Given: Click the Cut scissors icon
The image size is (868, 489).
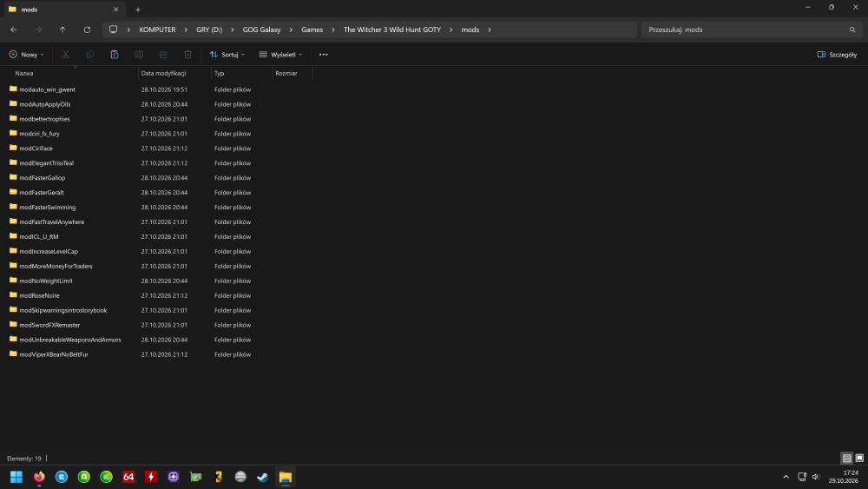Looking at the screenshot, I should click(65, 54).
